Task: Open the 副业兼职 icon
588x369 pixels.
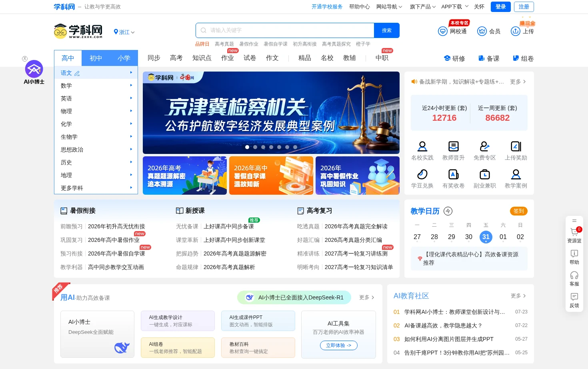Action: click(x=485, y=174)
